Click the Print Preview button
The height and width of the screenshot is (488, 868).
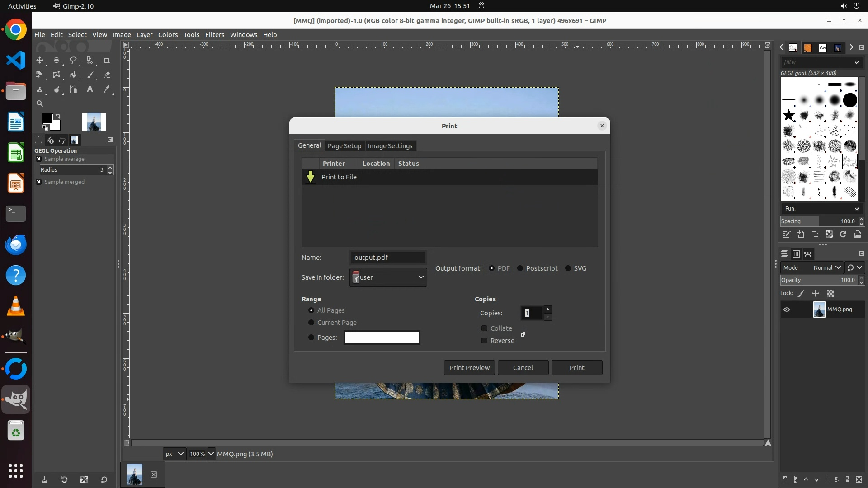point(469,368)
